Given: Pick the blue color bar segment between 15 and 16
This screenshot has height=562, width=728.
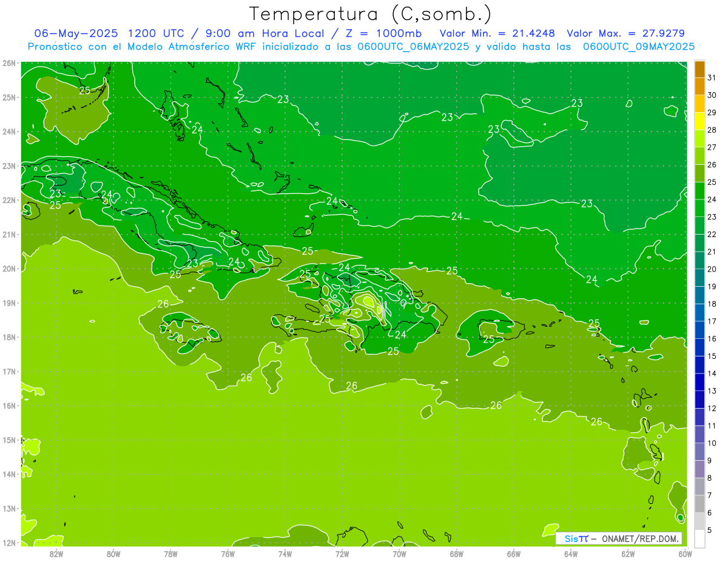Looking at the screenshot, I should pos(699,347).
